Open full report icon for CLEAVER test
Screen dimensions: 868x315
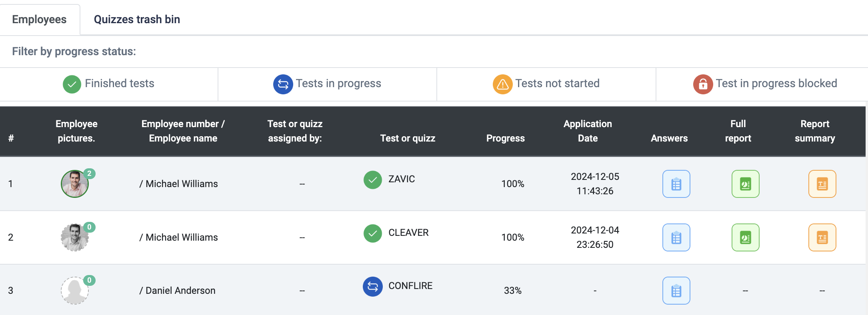[745, 237]
